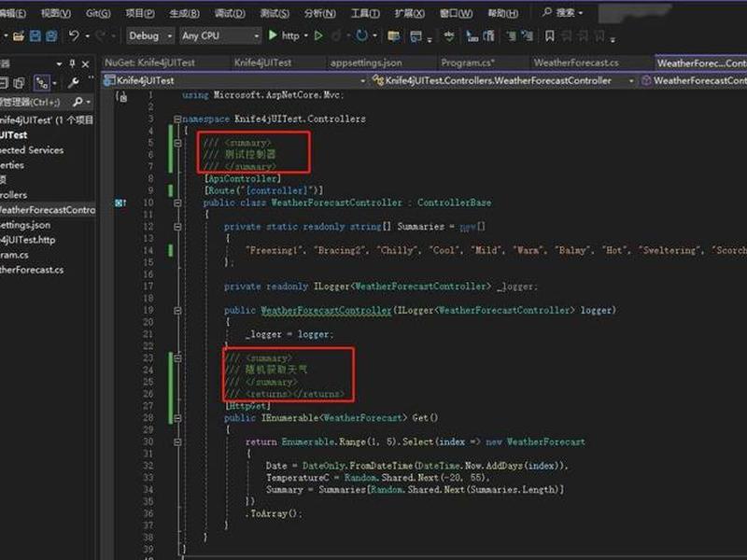747x560 pixels.
Task: Click the Save file icon
Action: pyautogui.click(x=35, y=36)
